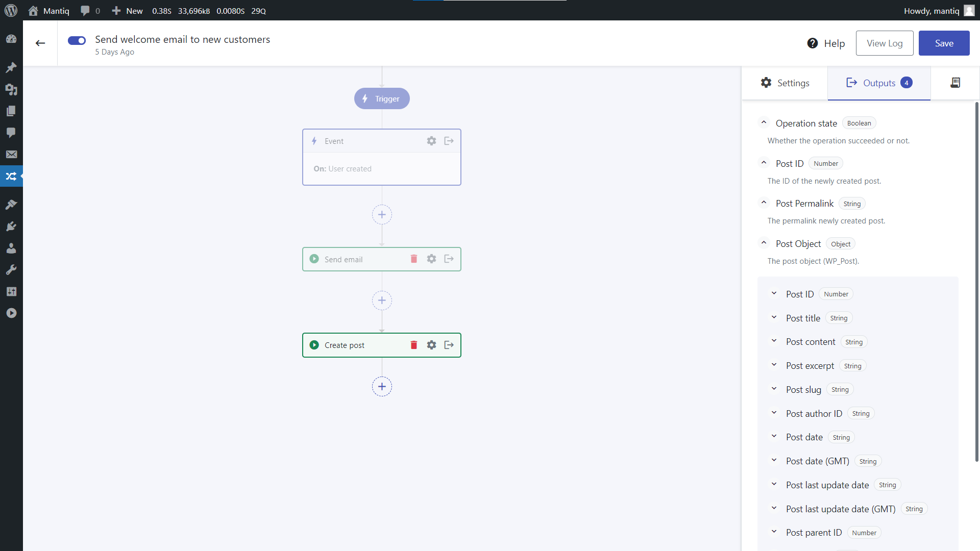Go back using the left arrow
Image resolution: width=980 pixels, height=551 pixels.
tap(40, 43)
